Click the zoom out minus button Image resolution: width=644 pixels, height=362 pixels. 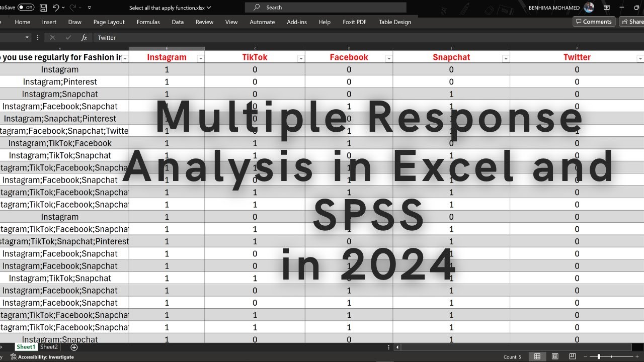click(586, 357)
